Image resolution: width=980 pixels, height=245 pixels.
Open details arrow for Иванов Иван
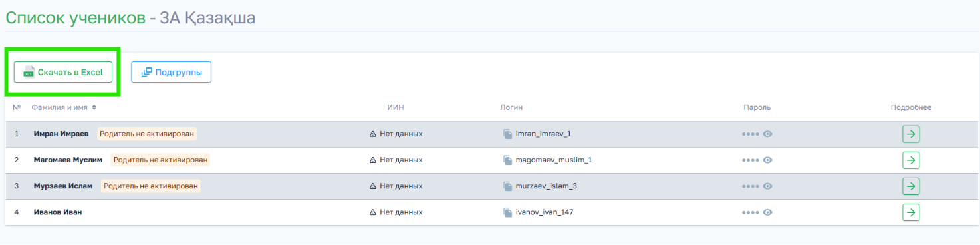coord(911,212)
